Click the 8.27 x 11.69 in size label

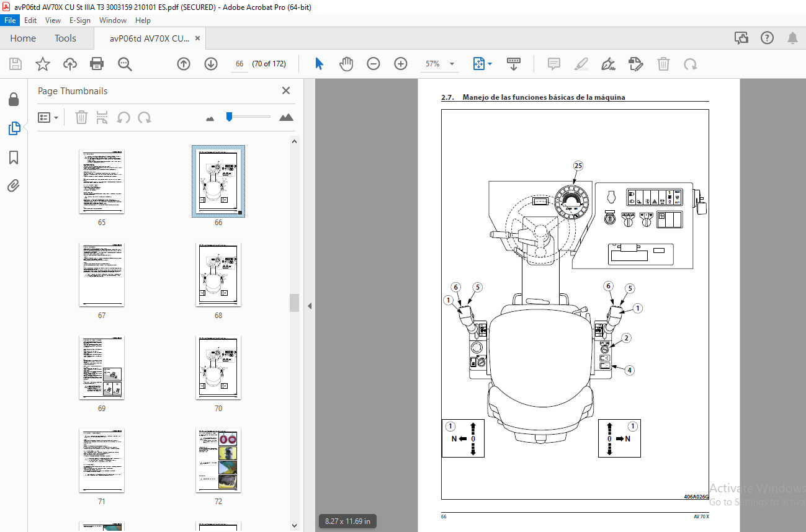[347, 521]
